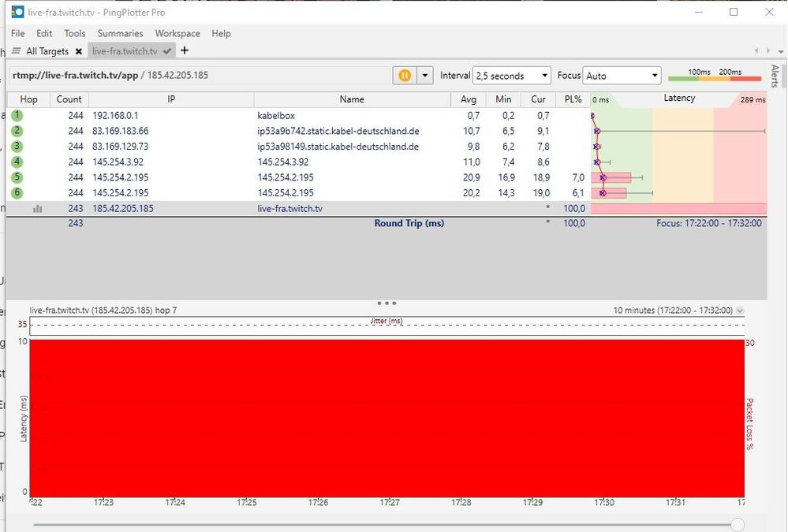Select hop 6 green circle icon

tap(17, 192)
